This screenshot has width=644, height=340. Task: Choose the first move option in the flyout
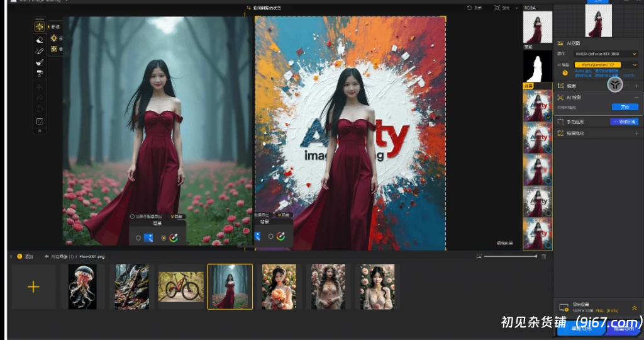pos(54,38)
